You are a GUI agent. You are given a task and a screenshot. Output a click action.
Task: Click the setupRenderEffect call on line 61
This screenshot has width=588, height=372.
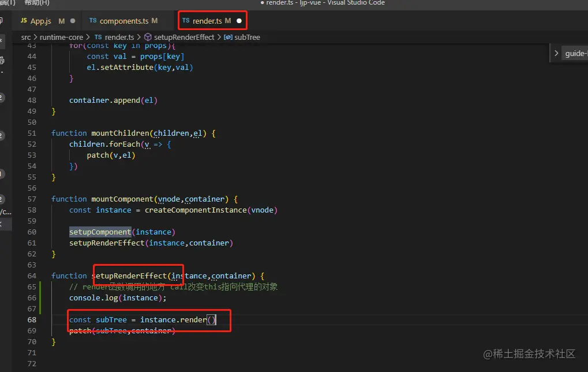pyautogui.click(x=107, y=243)
